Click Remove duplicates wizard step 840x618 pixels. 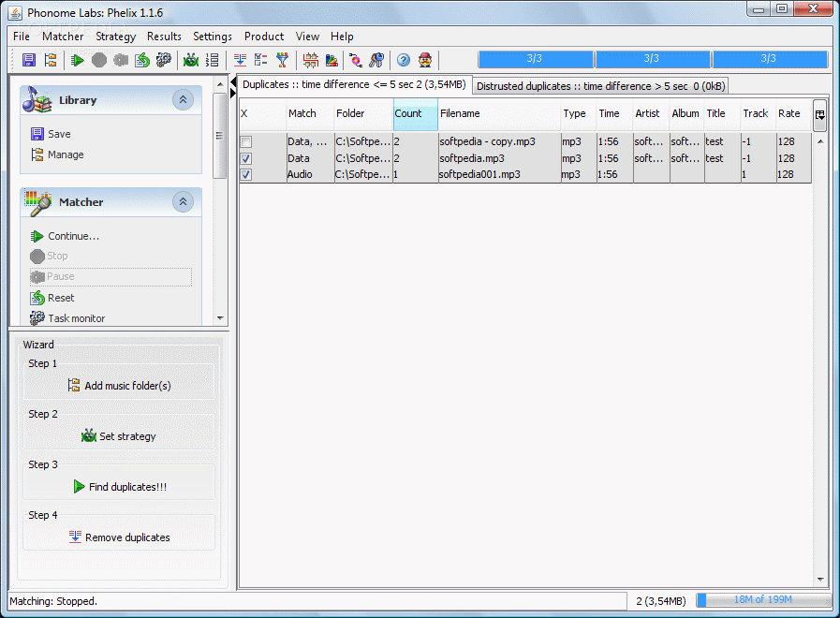coord(120,537)
